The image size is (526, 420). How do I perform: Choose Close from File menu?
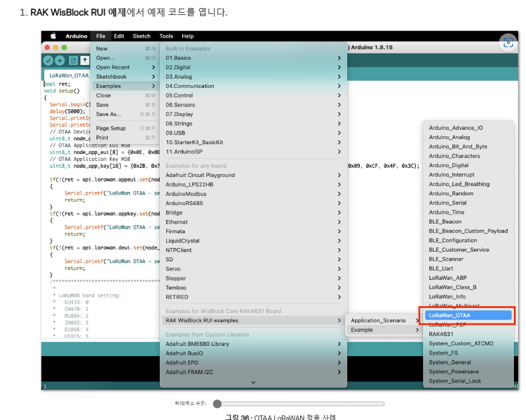tap(125, 95)
